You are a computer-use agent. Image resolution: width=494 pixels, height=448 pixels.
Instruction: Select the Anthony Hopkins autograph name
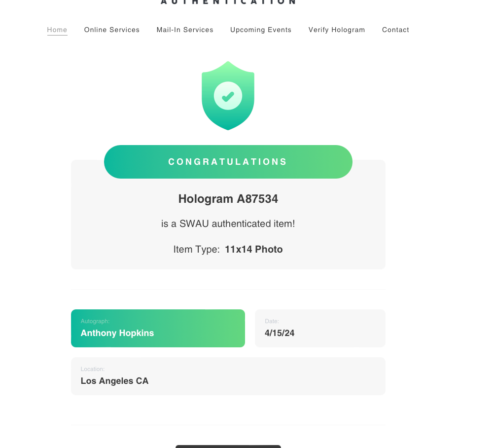click(x=117, y=334)
